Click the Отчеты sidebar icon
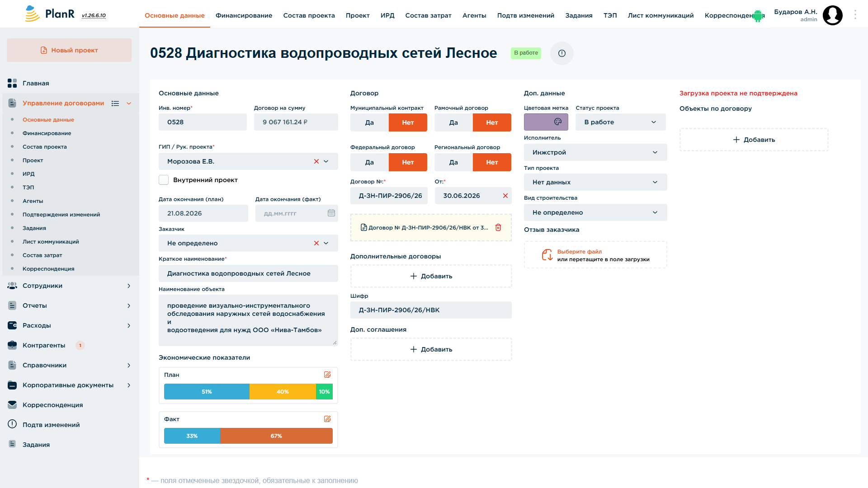Viewport: 868px width, 488px height. point(12,305)
